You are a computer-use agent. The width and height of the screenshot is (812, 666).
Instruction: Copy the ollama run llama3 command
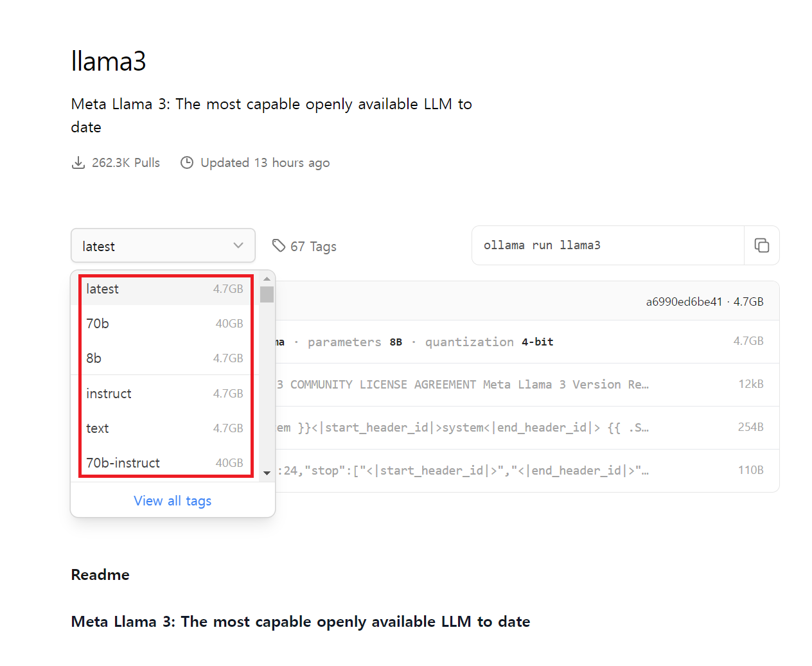761,245
